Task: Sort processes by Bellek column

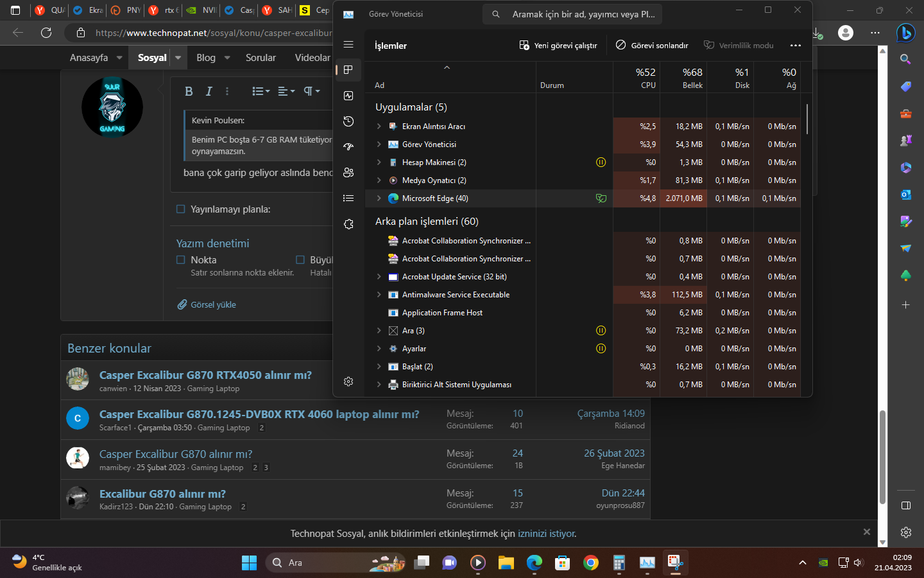Action: click(683, 78)
